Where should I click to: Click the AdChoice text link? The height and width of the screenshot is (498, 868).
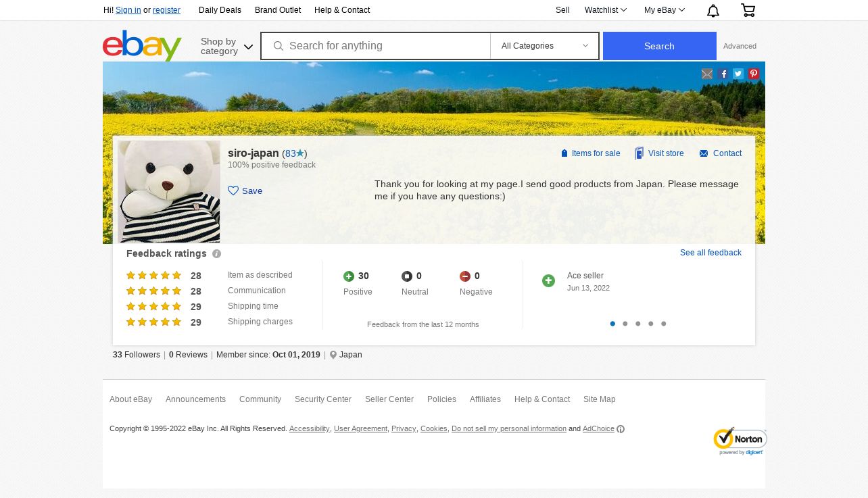click(598, 429)
